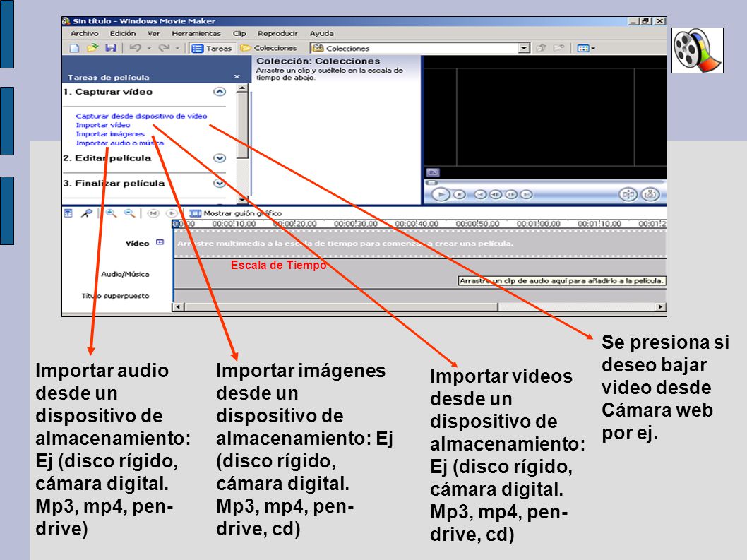Take a picture from the preview
Viewport: 747px width, 560px height.
pos(650,194)
